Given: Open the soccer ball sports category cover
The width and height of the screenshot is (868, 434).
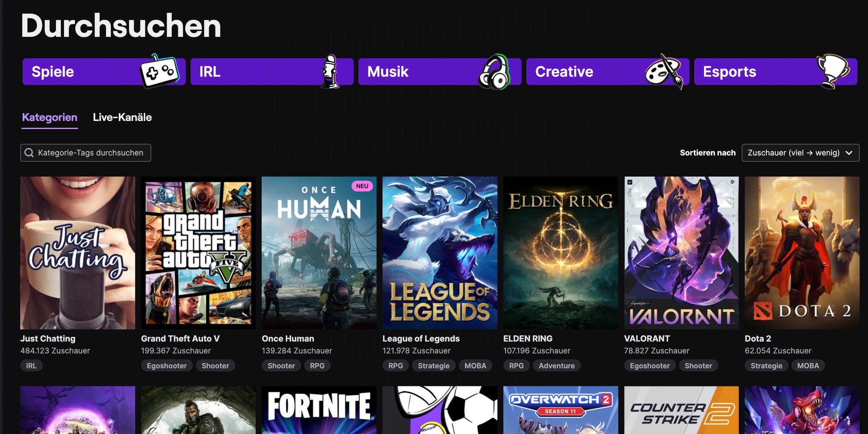Looking at the screenshot, I should (x=440, y=410).
